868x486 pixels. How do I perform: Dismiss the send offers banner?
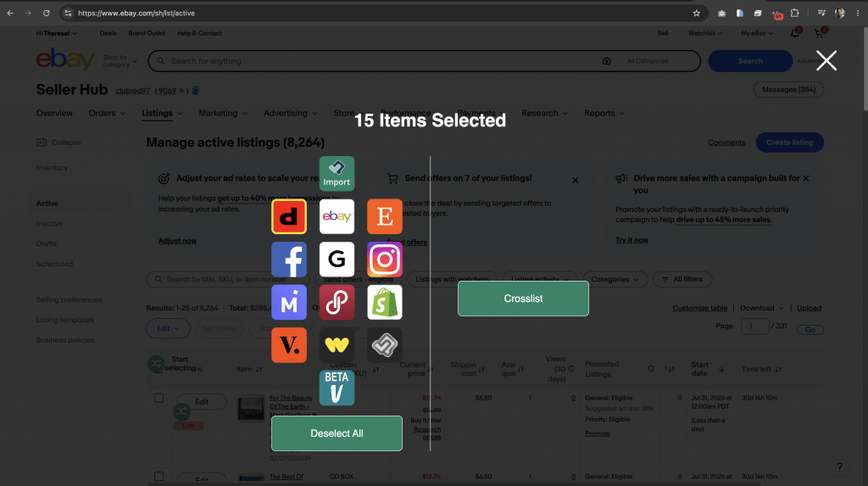pyautogui.click(x=576, y=180)
